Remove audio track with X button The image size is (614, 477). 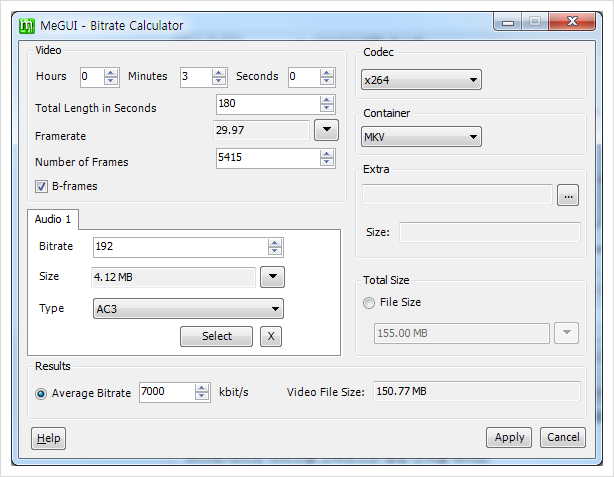click(x=271, y=336)
